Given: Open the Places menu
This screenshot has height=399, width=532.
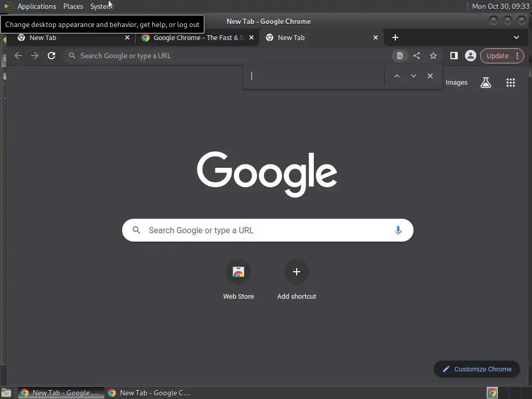Looking at the screenshot, I should [73, 6].
